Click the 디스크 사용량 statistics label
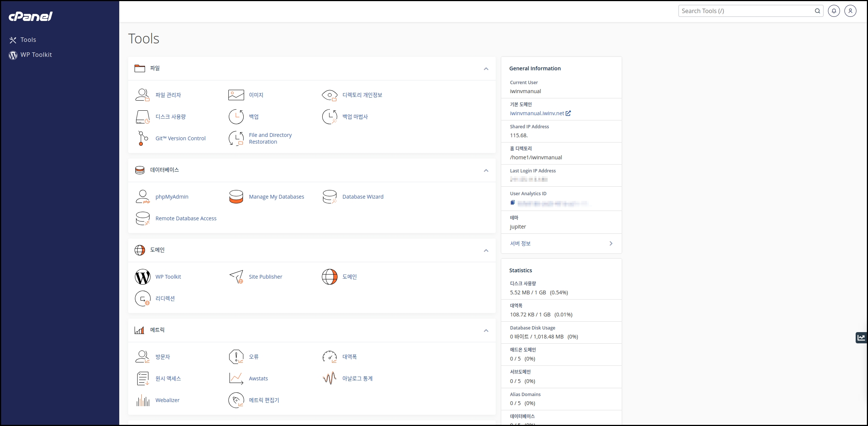The image size is (868, 426). pyautogui.click(x=523, y=284)
